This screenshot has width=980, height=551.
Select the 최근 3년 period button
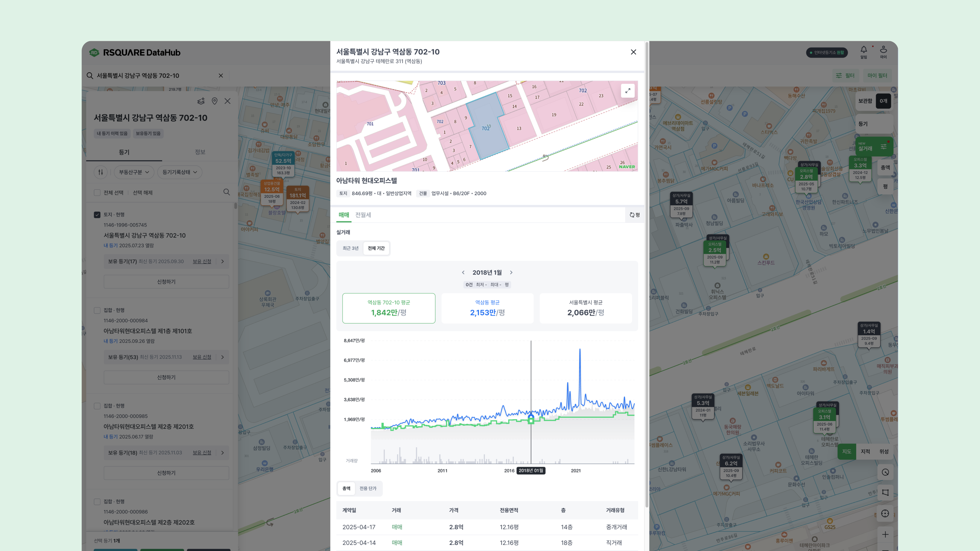tap(350, 248)
